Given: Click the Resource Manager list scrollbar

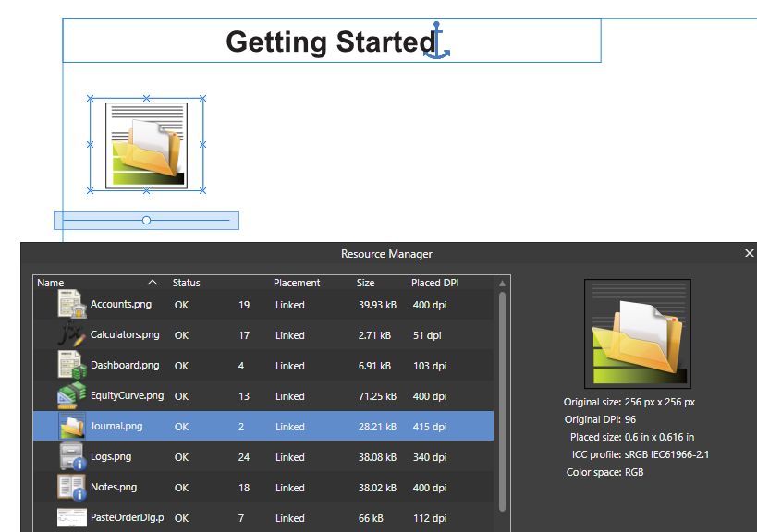Looking at the screenshot, I should coord(502,401).
